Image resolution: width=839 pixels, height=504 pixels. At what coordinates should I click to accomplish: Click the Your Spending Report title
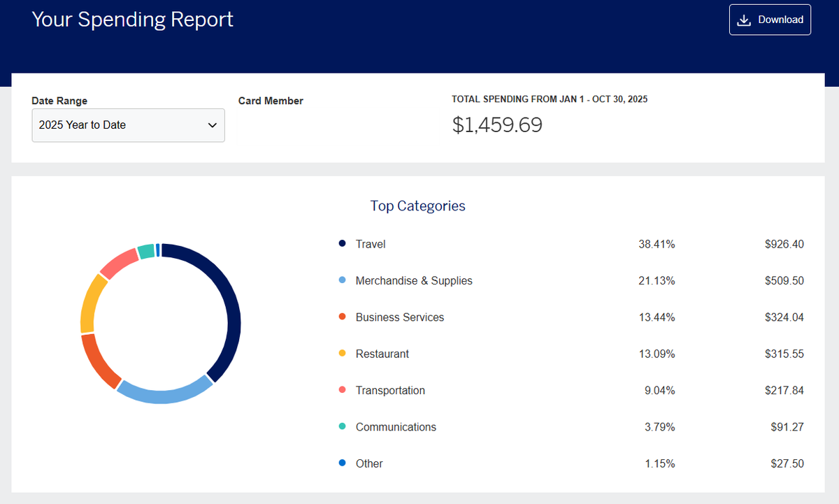(x=132, y=19)
